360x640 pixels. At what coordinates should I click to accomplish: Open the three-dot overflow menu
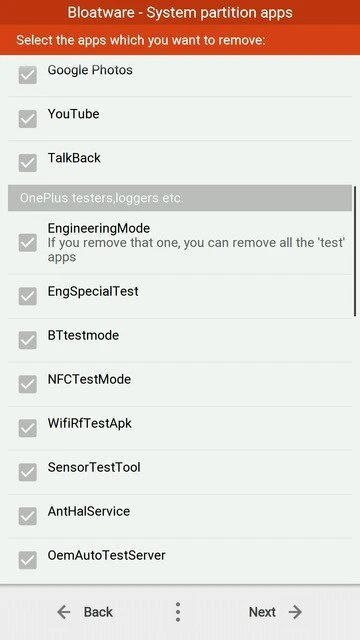pyautogui.click(x=178, y=612)
